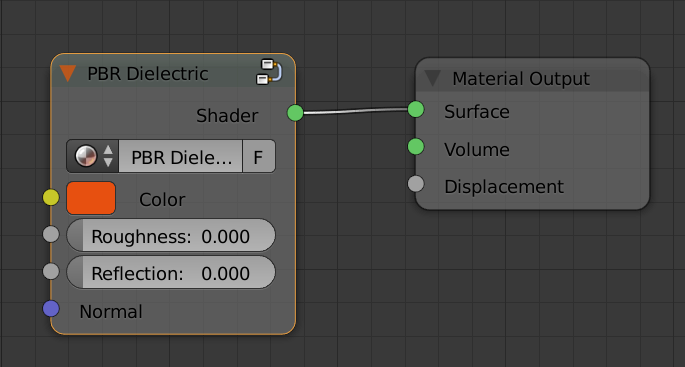Click the green Shader output socket

coord(295,113)
